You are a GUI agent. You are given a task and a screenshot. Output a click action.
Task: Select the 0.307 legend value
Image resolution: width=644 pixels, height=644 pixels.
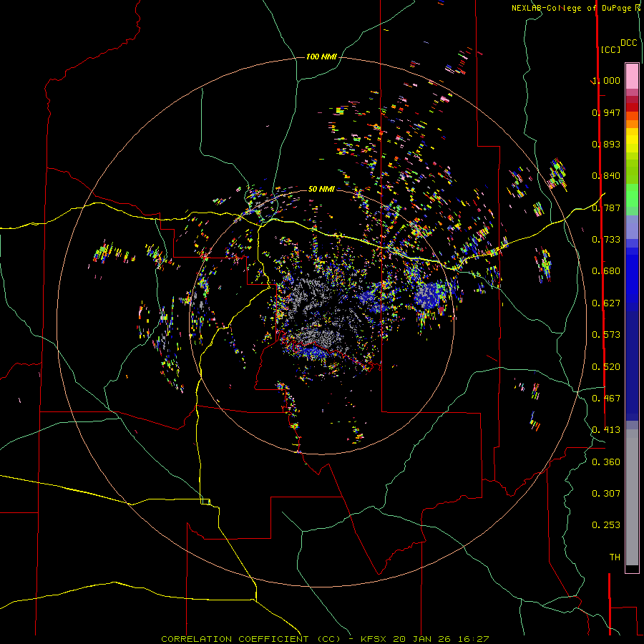[x=606, y=494]
